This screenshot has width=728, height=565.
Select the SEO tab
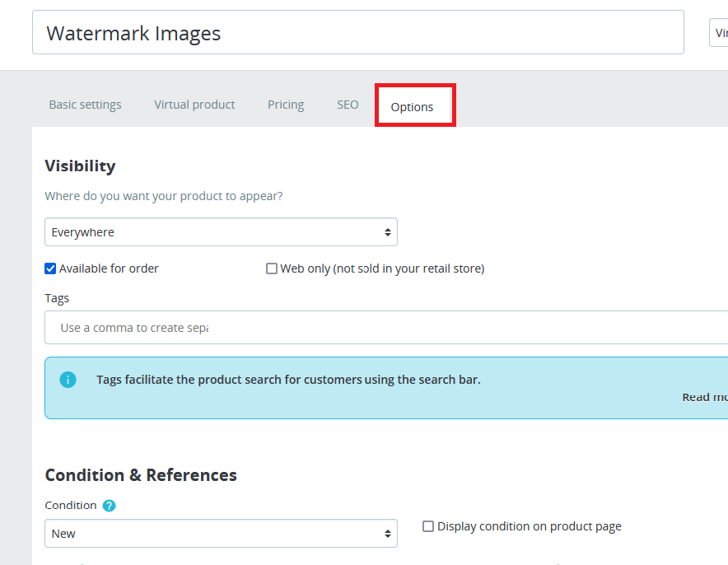click(348, 105)
